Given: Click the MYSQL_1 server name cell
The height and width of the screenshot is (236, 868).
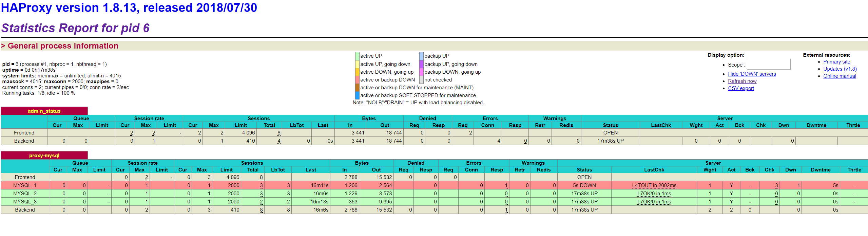Looking at the screenshot, I should [x=25, y=185].
